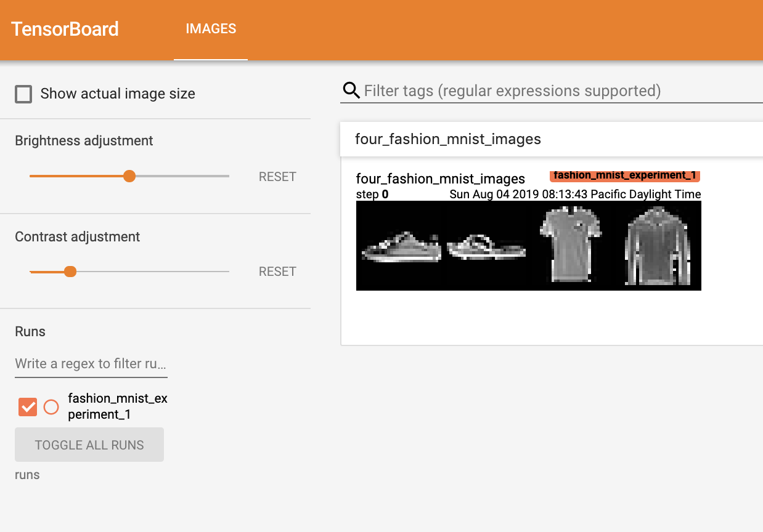Collapse the four_fashion_mnist_images tag group header
Screen dimensions: 763x532
pyautogui.click(x=447, y=139)
